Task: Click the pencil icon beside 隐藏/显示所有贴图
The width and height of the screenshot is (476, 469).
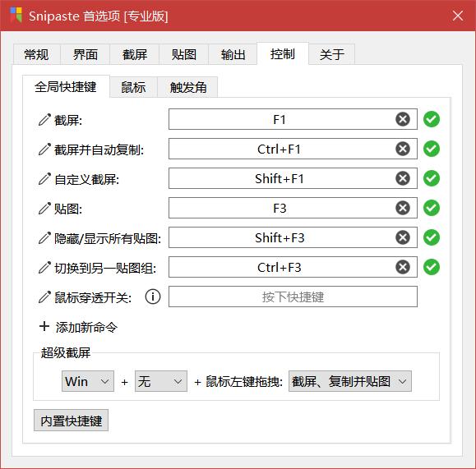Action: tap(44, 238)
